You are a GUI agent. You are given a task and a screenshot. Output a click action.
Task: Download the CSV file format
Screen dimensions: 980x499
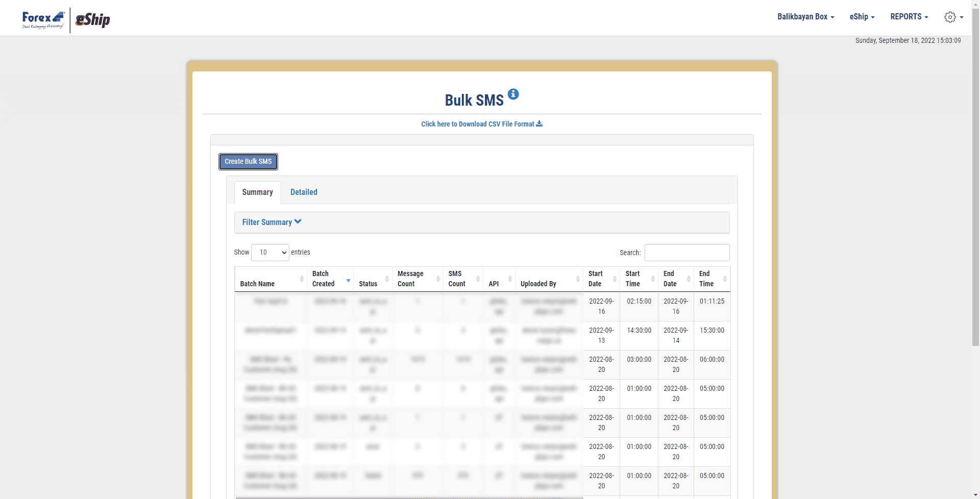tap(482, 124)
